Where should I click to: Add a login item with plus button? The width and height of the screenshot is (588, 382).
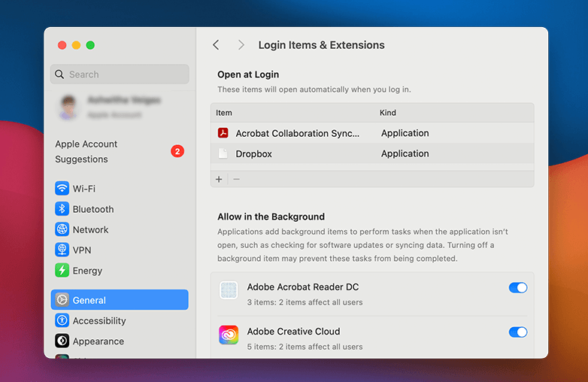[219, 179]
